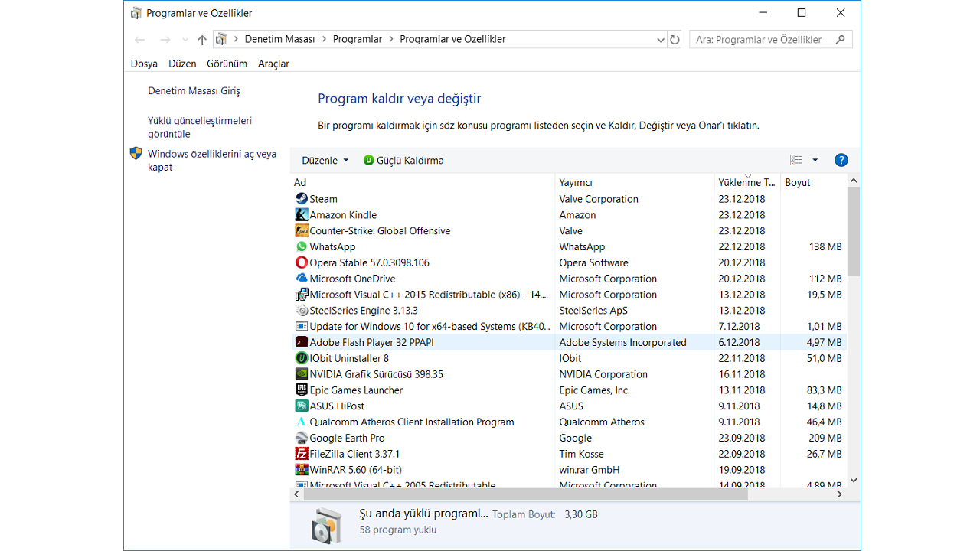Click the forward arrow navigation button

click(165, 40)
